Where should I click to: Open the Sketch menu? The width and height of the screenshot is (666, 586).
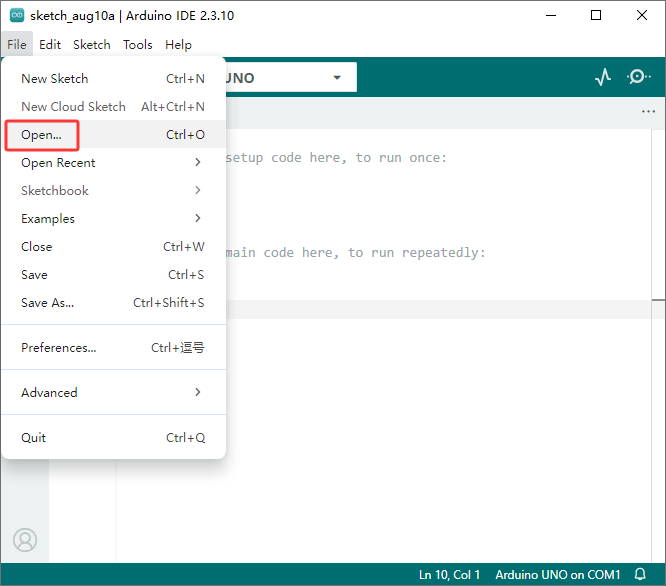tap(92, 45)
